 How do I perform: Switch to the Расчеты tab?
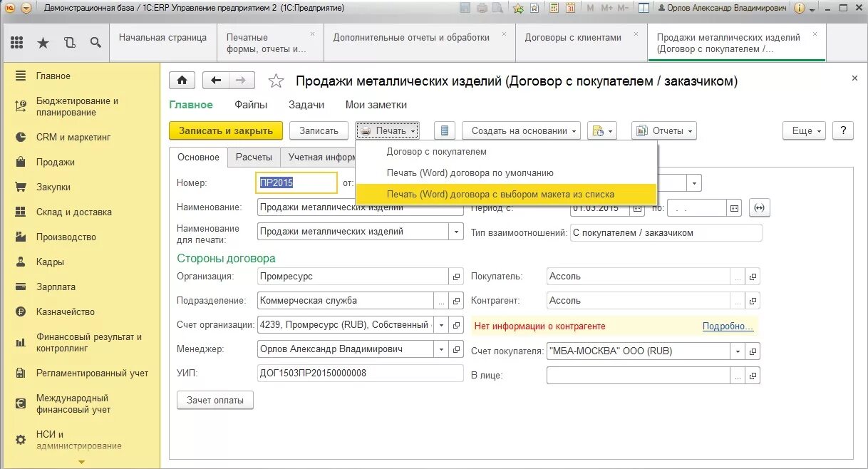(254, 157)
